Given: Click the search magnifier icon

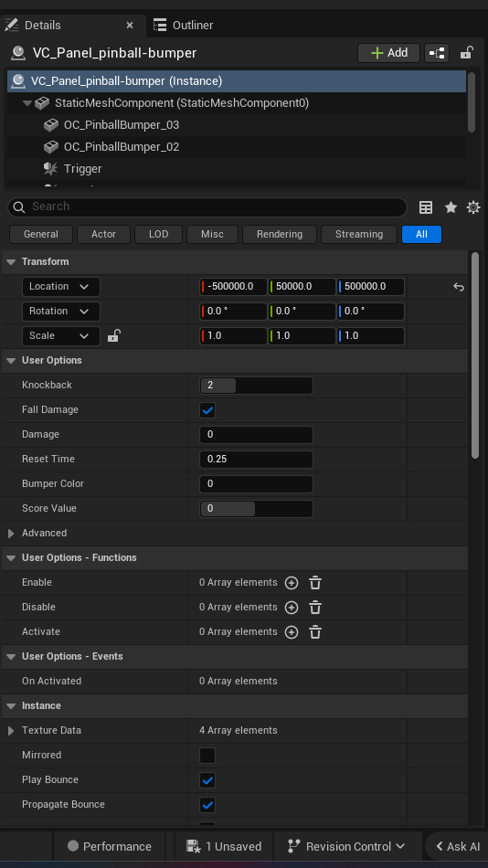Looking at the screenshot, I should click(19, 207).
